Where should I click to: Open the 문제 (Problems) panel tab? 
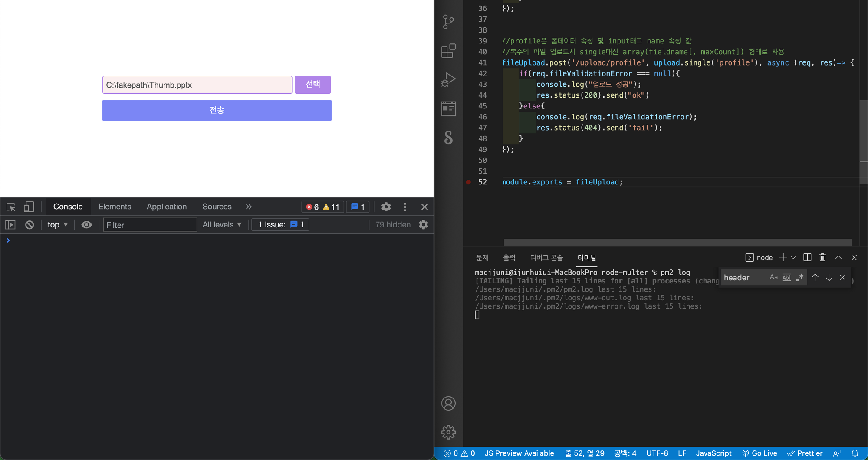click(482, 258)
